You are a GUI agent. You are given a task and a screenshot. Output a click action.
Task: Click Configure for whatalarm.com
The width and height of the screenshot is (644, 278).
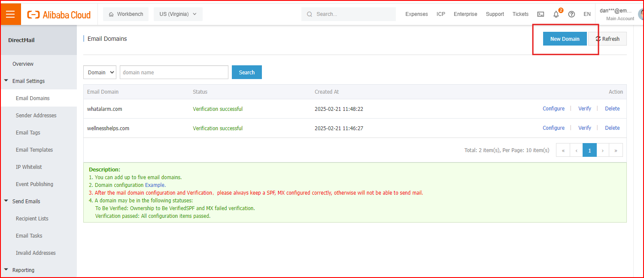tap(553, 109)
